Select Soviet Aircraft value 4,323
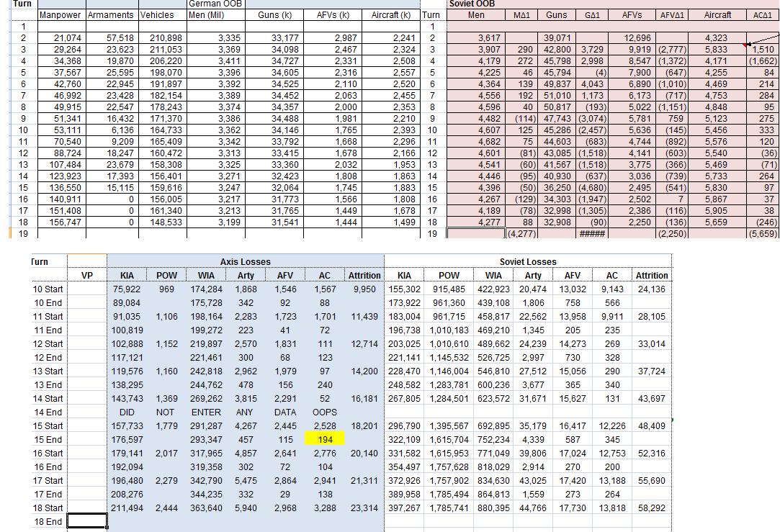Image resolution: width=780 pixels, height=532 pixels. (718, 37)
